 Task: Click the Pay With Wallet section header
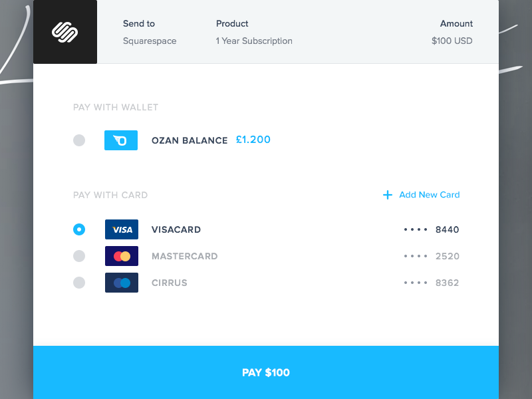pyautogui.click(x=116, y=107)
